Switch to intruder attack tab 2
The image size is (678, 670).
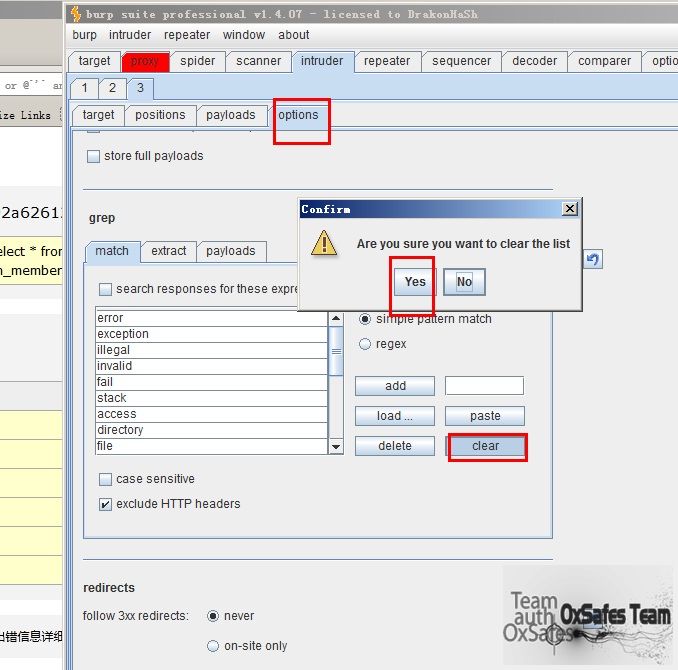tap(112, 88)
